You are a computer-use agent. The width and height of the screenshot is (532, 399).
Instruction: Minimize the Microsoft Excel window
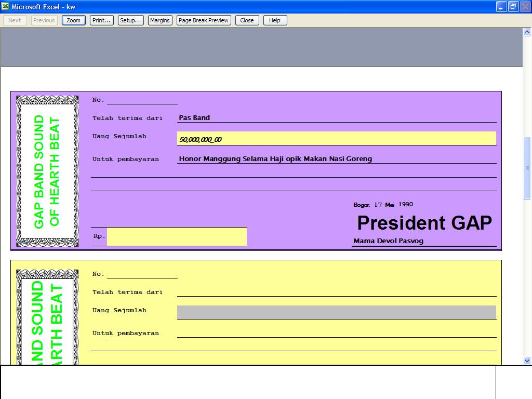500,7
